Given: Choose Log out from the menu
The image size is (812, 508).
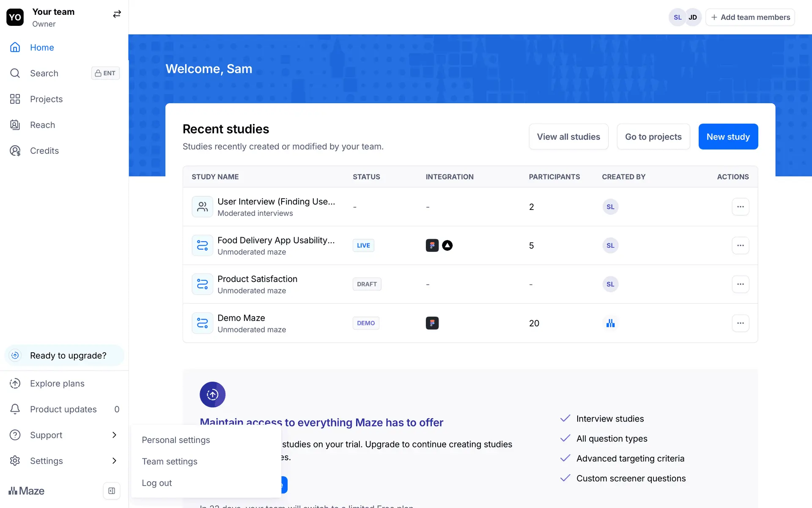Looking at the screenshot, I should [157, 483].
